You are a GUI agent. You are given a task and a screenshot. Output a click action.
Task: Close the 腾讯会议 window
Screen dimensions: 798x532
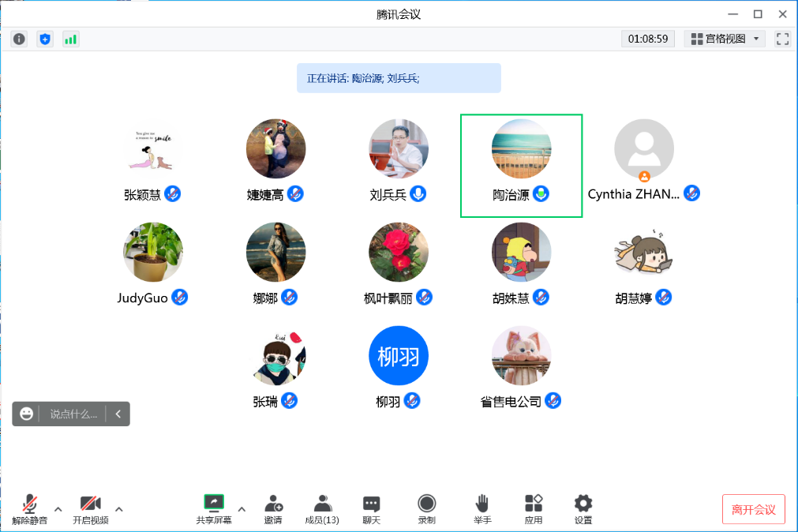(783, 14)
